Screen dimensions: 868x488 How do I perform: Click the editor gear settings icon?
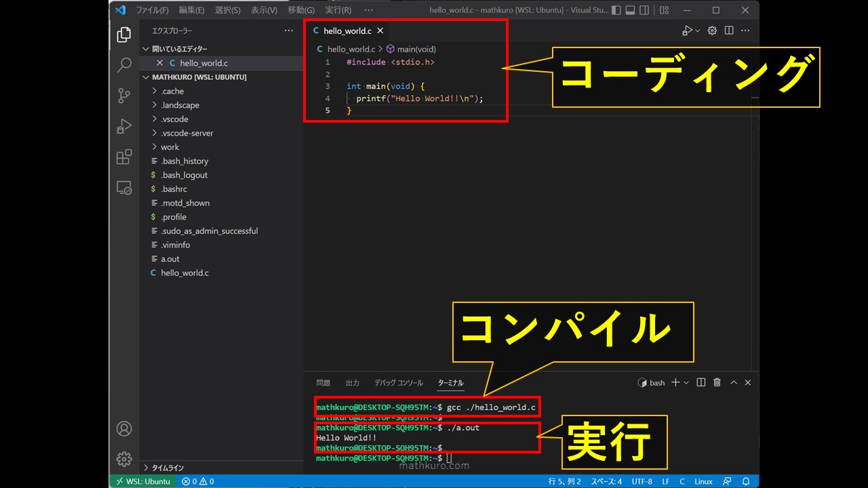712,30
